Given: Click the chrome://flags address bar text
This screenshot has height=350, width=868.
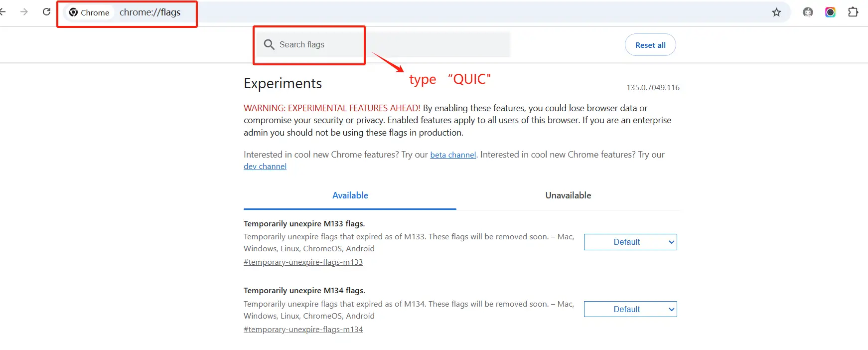Looking at the screenshot, I should coord(150,12).
